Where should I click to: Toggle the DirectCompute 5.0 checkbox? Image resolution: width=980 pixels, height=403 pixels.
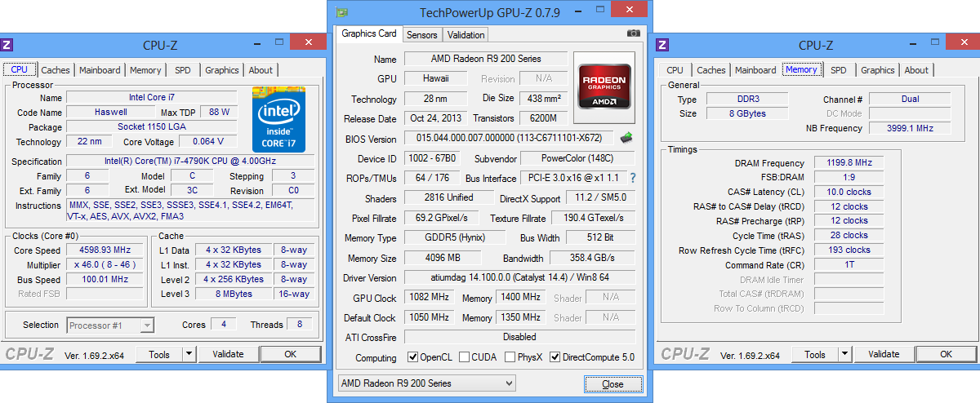pos(555,357)
